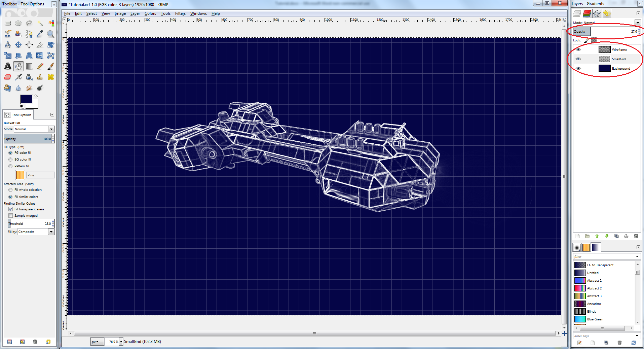The width and height of the screenshot is (644, 349).
Task: Click the Threshold slider
Action: [x=30, y=224]
